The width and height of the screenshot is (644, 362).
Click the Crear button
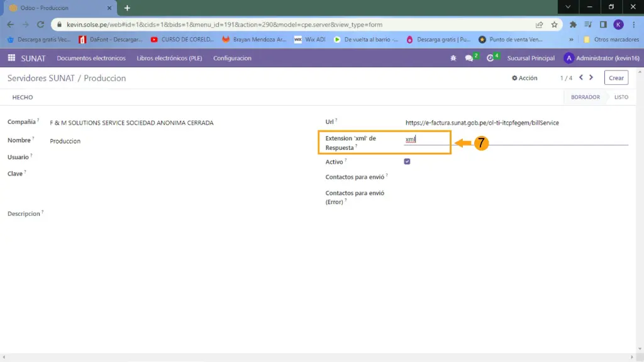[616, 77]
